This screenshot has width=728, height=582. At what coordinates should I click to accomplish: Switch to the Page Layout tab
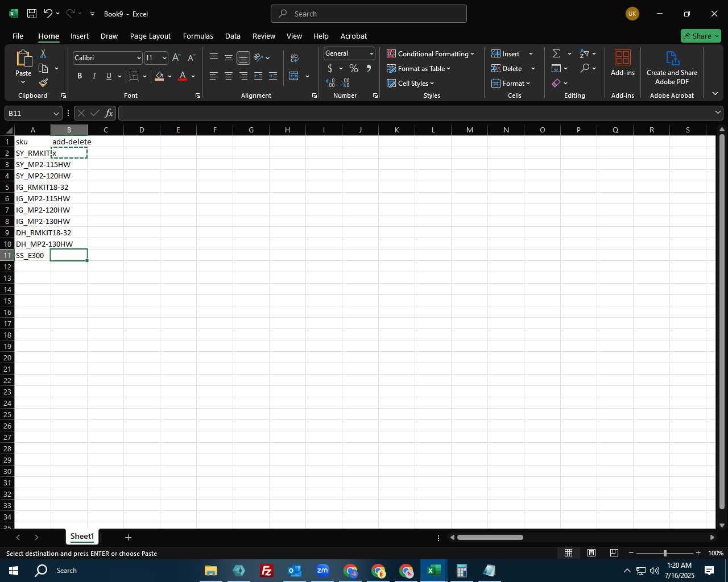click(x=150, y=36)
